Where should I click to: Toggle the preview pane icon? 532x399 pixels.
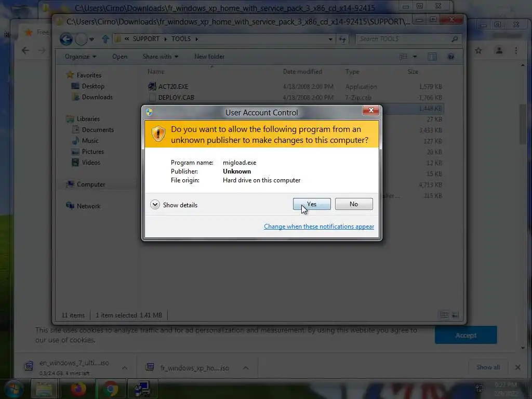pos(432,57)
